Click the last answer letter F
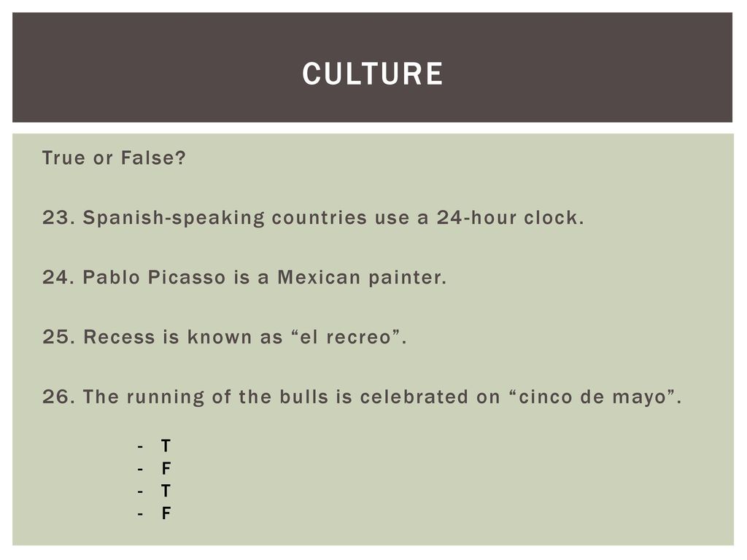Image resolution: width=747 pixels, height=560 pixels. 166,513
